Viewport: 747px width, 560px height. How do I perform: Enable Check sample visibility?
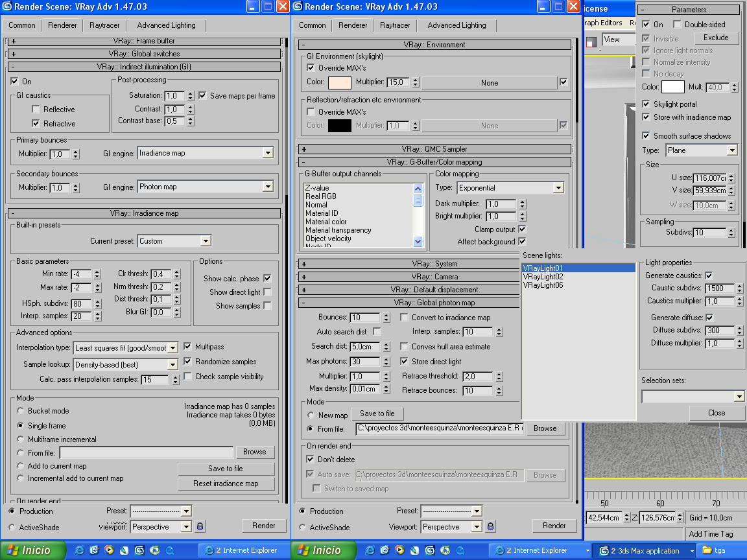tap(187, 376)
